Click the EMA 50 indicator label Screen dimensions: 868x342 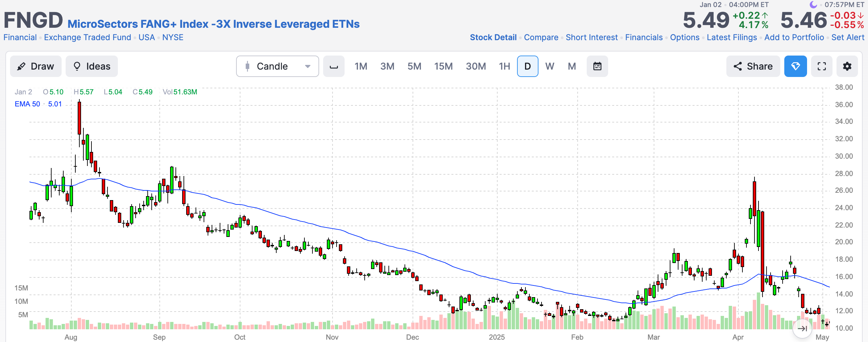coord(27,104)
